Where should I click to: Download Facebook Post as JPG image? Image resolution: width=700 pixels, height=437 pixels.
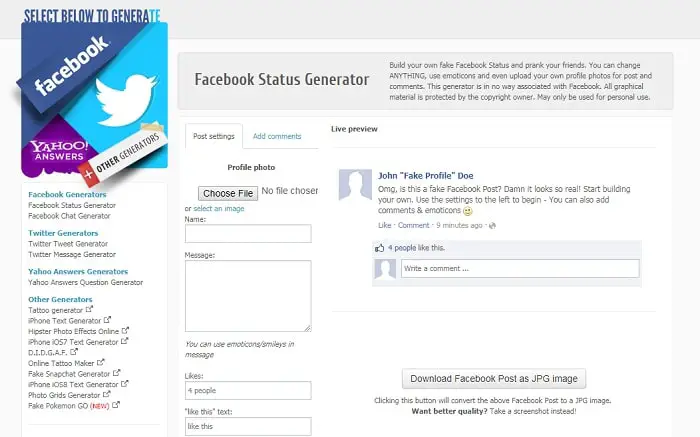click(494, 379)
